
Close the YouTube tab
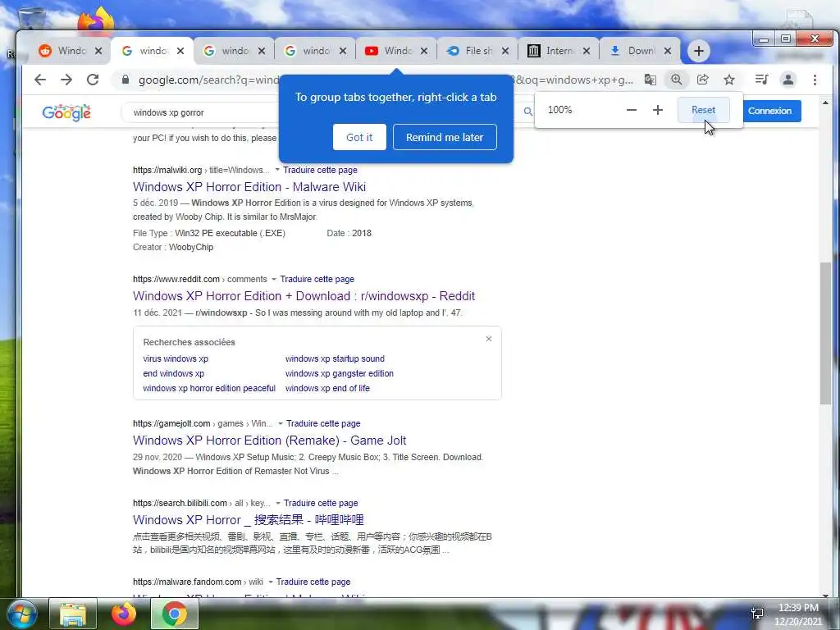point(424,51)
